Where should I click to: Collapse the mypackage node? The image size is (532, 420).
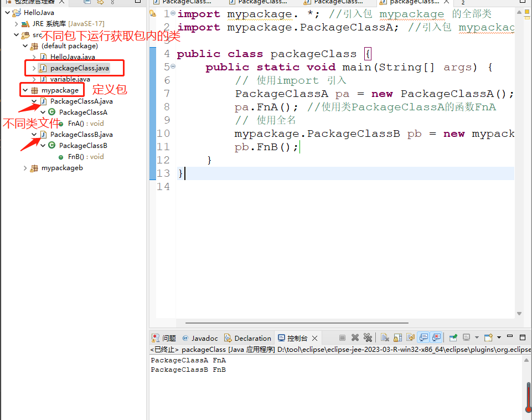25,90
